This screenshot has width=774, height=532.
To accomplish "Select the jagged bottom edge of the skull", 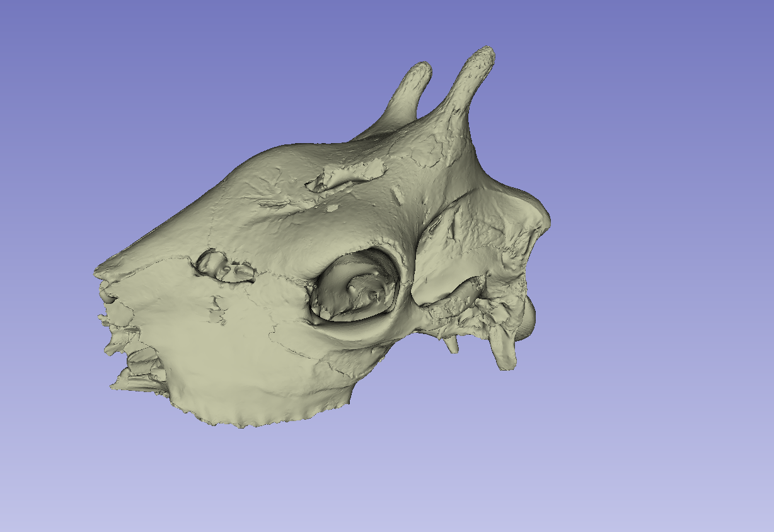I will tap(265, 420).
